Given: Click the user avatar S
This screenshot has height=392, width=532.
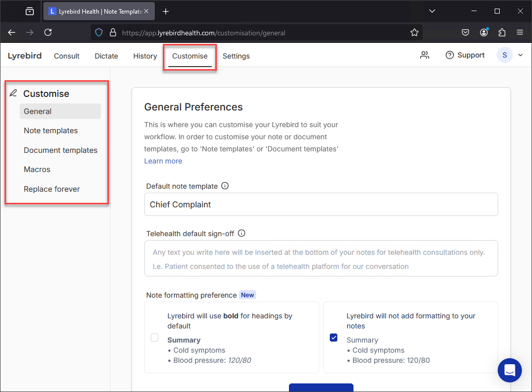Looking at the screenshot, I should tap(505, 55).
